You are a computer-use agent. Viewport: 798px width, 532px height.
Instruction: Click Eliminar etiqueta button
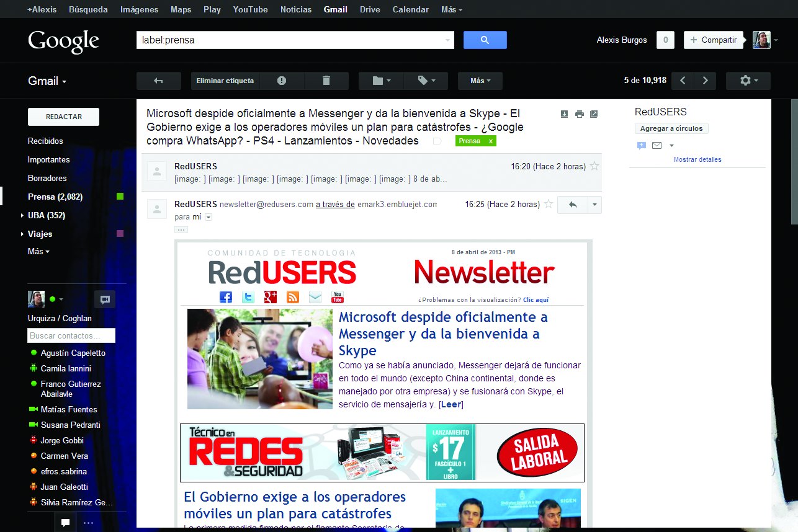(x=225, y=81)
